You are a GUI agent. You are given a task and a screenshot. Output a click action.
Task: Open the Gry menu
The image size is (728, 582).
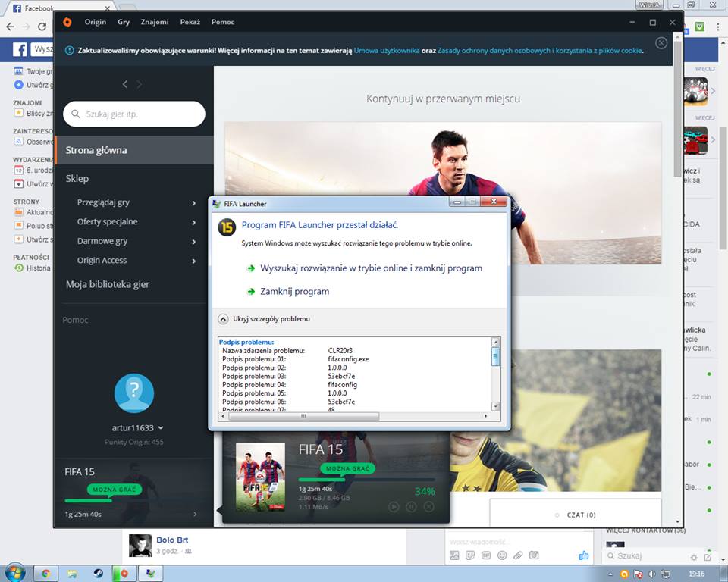pos(124,22)
